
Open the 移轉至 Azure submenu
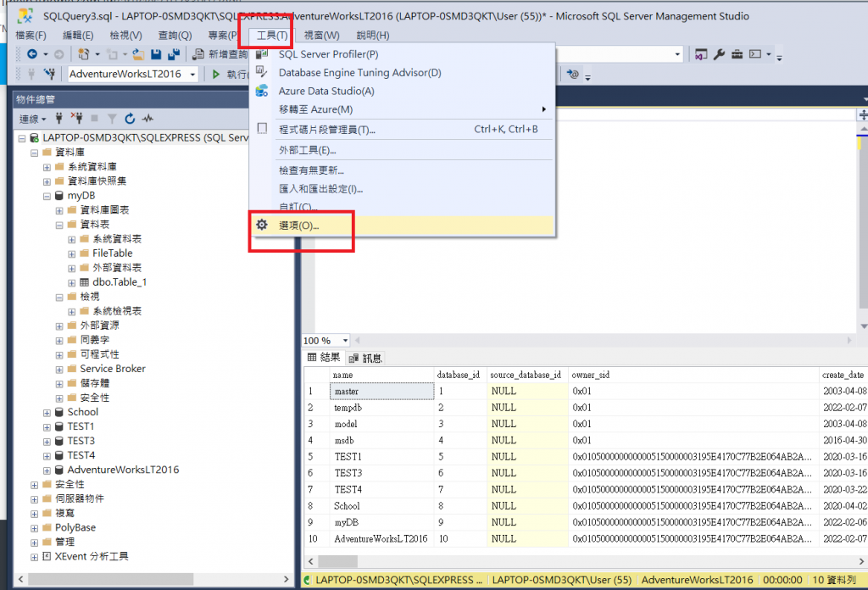point(402,109)
